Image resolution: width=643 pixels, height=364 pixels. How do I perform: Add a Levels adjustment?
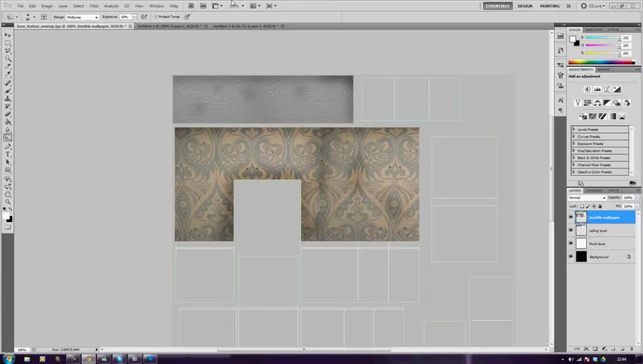[597, 89]
